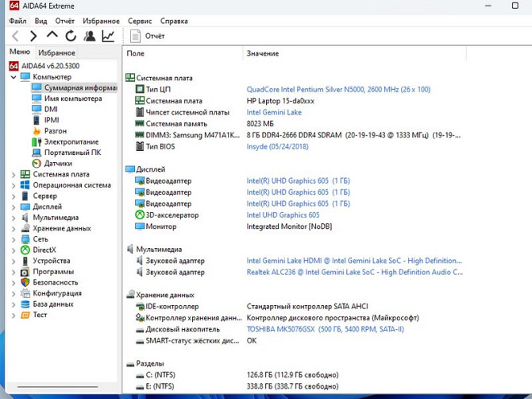Collapse the Компьютер tree node
The image size is (532, 399).
pos(13,77)
